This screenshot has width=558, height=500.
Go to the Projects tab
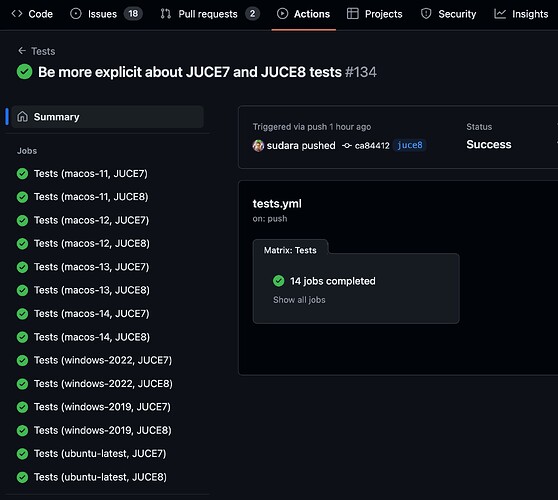[375, 14]
